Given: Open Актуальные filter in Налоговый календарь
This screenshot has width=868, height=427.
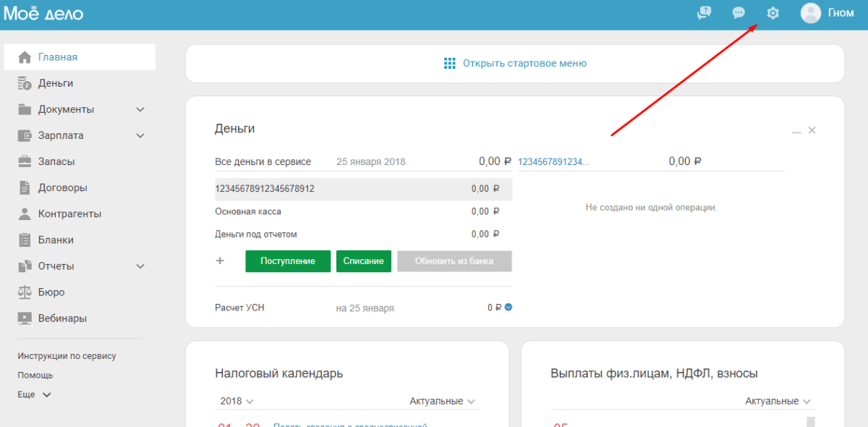Looking at the screenshot, I should click(x=443, y=401).
